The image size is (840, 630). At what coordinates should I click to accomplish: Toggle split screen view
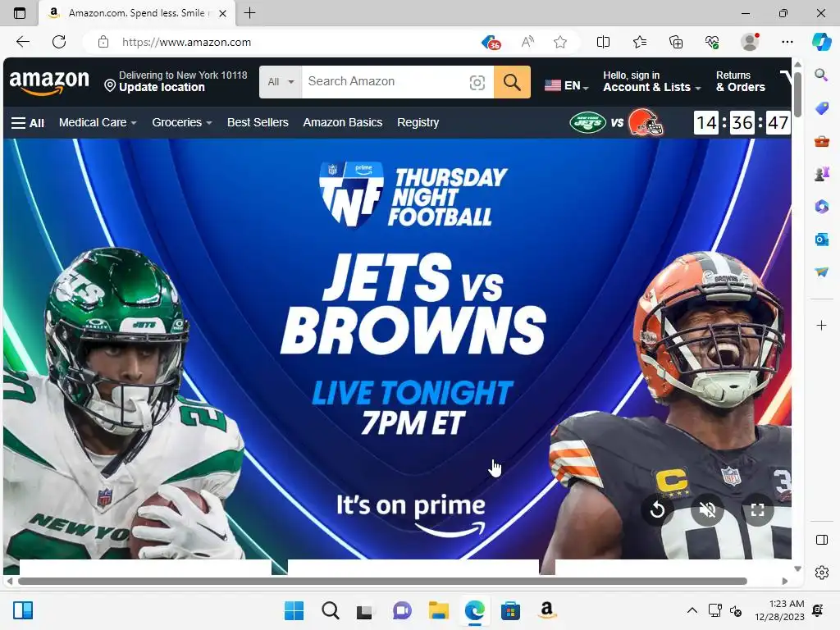[603, 42]
